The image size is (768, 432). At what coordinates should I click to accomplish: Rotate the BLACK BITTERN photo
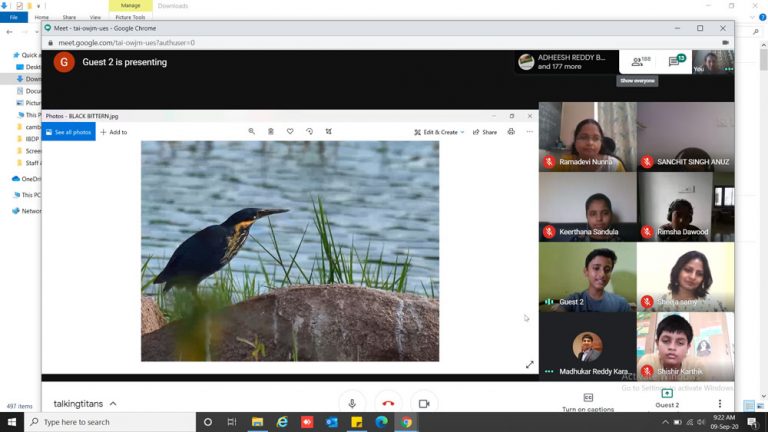pos(309,132)
